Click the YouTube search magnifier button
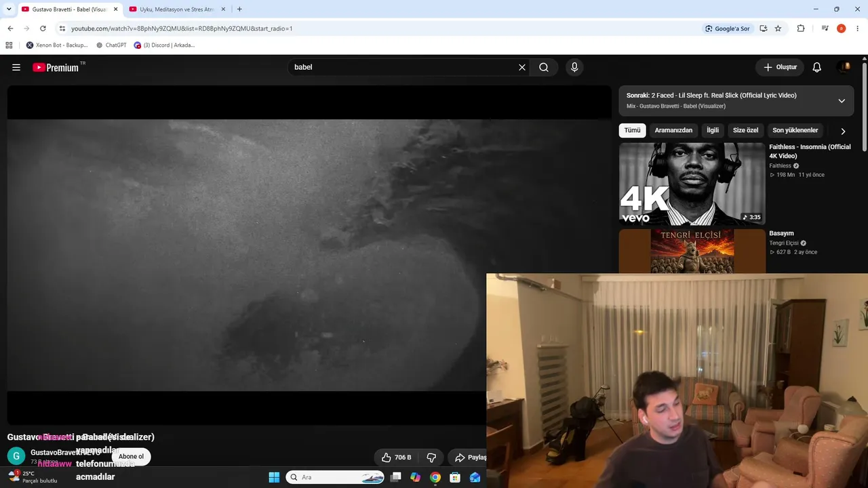Screen dimensions: 868x488 [x=544, y=67]
